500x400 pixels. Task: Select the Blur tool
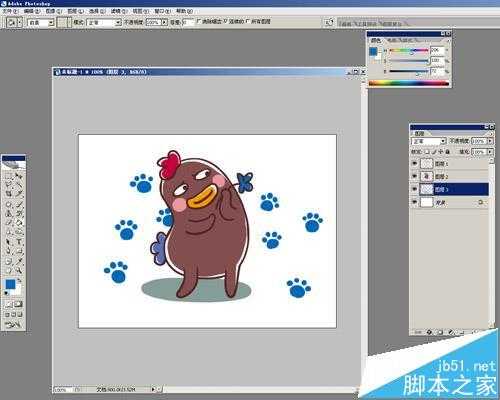pyautogui.click(x=9, y=232)
